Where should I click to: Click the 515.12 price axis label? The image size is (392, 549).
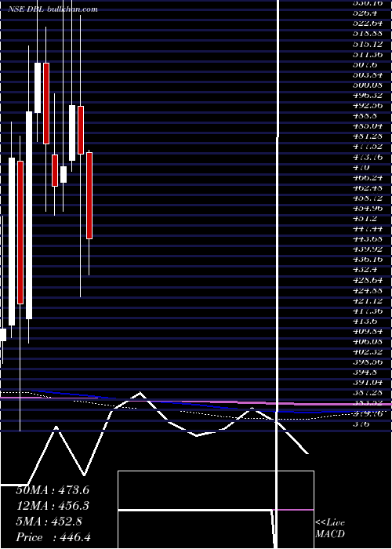(x=368, y=44)
